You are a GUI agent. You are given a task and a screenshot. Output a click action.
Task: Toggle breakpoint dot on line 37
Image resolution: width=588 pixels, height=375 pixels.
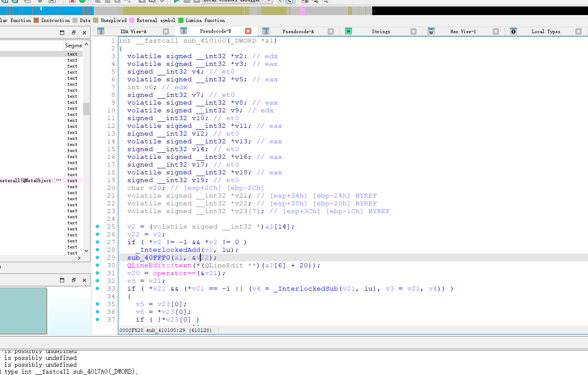(97, 319)
